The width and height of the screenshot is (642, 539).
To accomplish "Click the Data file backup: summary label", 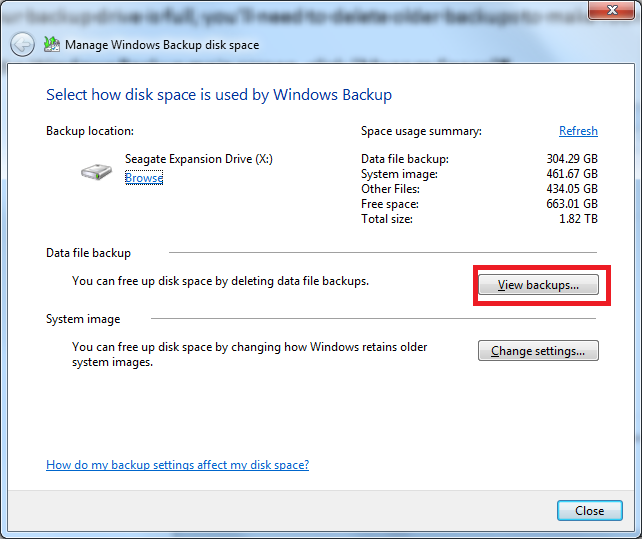I will pos(405,159).
